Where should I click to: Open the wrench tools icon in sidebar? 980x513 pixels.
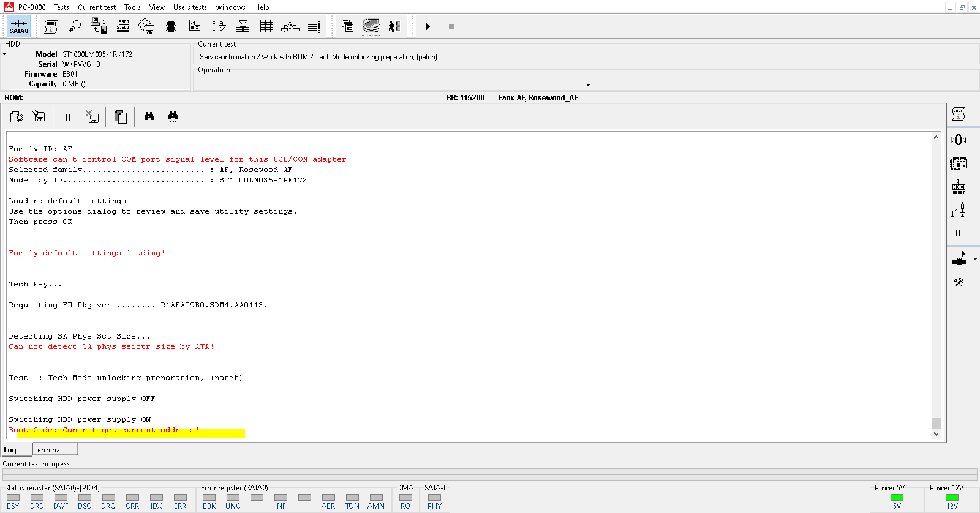click(x=959, y=282)
